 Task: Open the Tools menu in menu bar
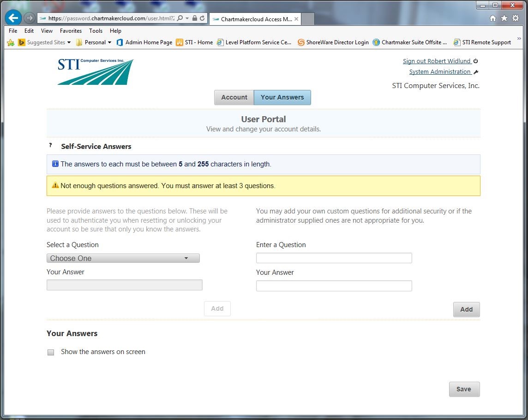click(x=96, y=31)
